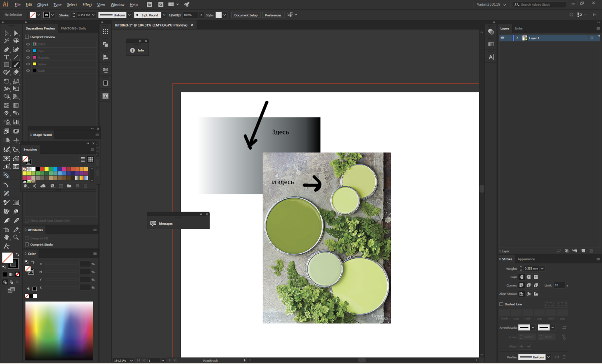
Task: Click the round cap stroke icon
Action: coord(529,277)
